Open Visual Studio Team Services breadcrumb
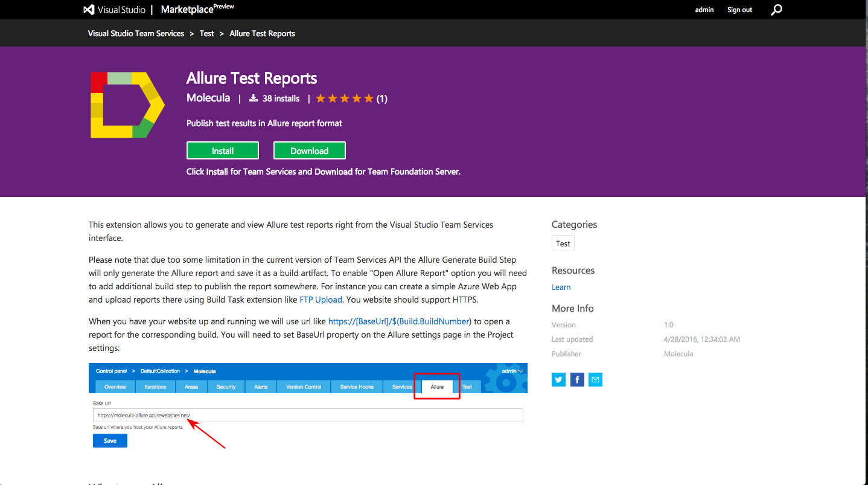 (x=136, y=33)
